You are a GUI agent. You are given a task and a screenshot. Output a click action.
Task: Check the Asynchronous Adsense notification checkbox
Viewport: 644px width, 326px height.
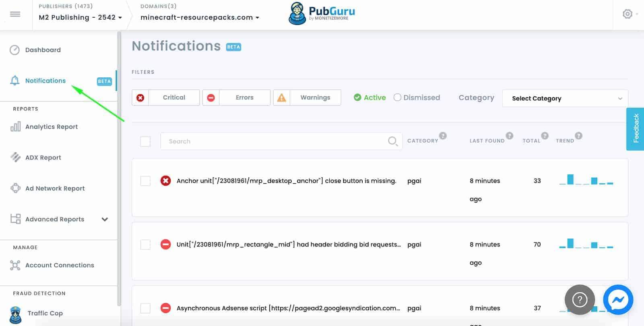tap(145, 308)
